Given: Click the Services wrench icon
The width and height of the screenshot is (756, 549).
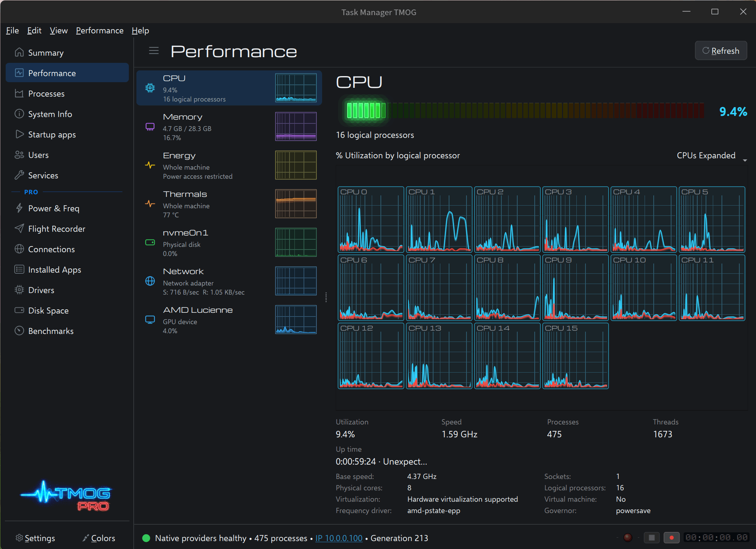Looking at the screenshot, I should (19, 175).
